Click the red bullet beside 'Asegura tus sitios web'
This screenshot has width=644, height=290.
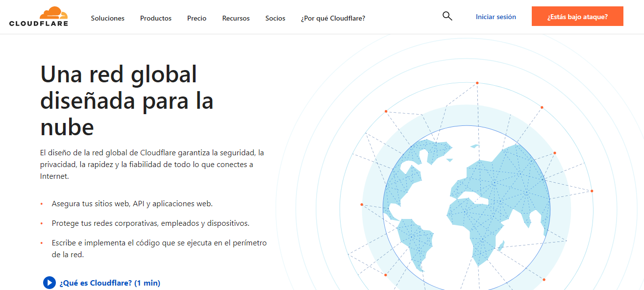pos(42,203)
